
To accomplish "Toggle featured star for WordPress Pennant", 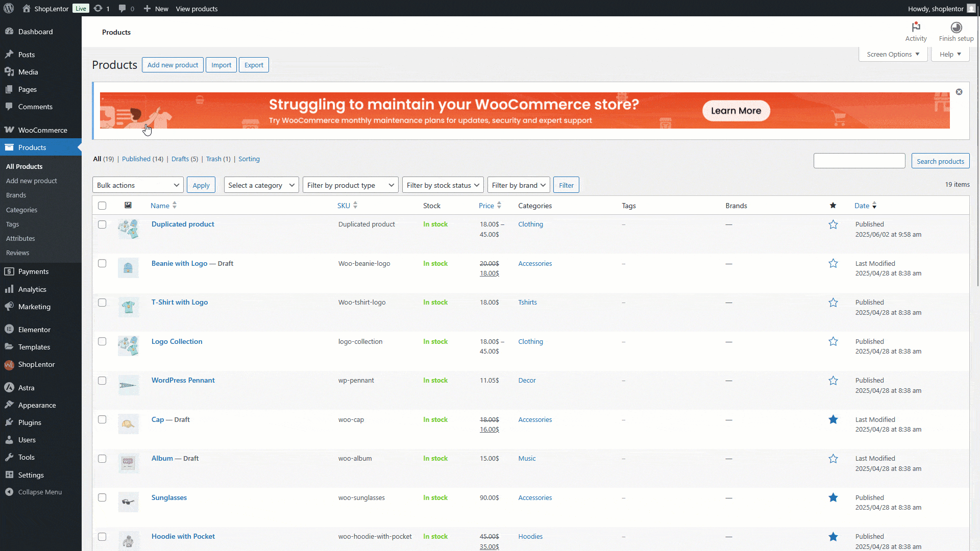I will (x=833, y=381).
